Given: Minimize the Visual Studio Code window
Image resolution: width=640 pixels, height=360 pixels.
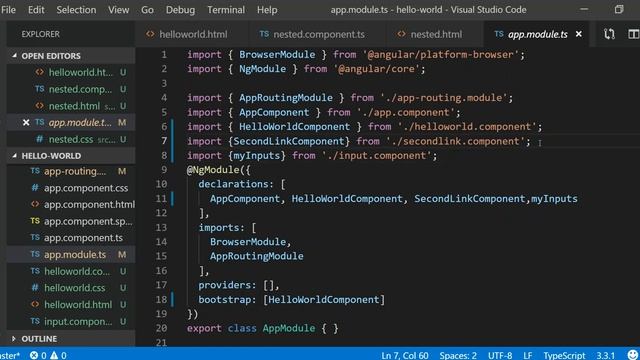Looking at the screenshot, I should click(x=584, y=9).
